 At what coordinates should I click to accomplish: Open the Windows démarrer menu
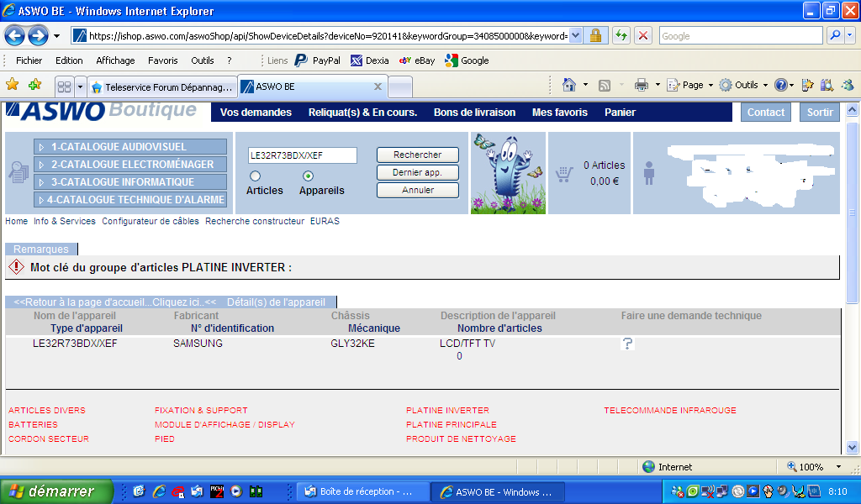(56, 491)
